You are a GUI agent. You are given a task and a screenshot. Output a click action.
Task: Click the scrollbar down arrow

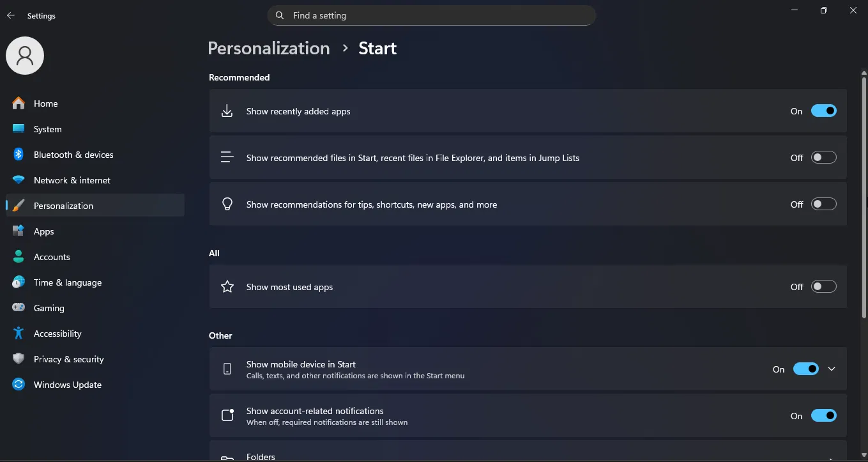pyautogui.click(x=863, y=455)
